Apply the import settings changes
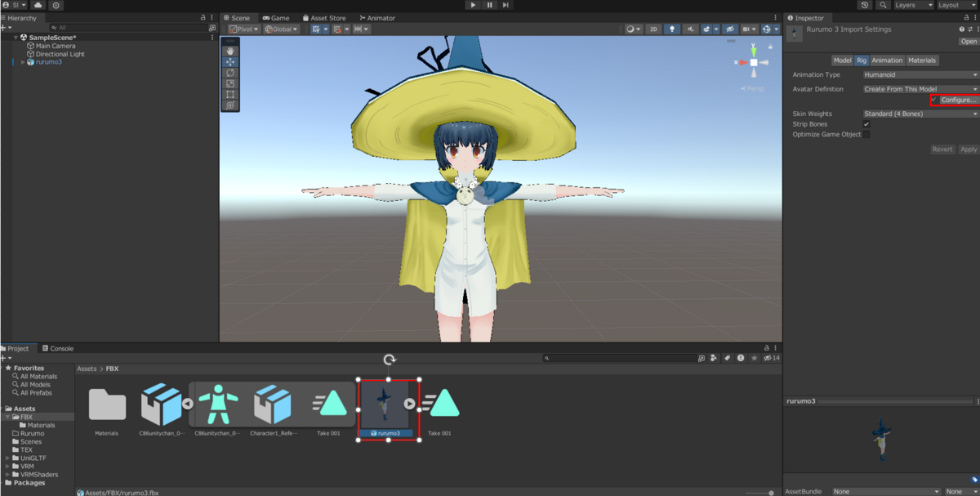The image size is (980, 496). click(969, 149)
